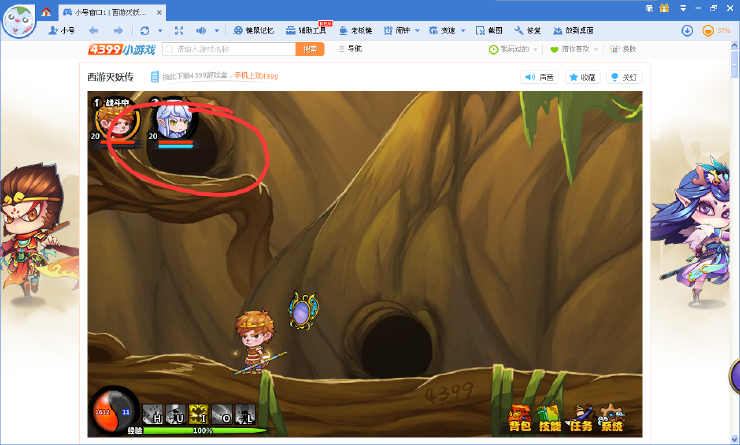
Task: Expand the 闹钟 dropdown arrow
Action: [417, 31]
